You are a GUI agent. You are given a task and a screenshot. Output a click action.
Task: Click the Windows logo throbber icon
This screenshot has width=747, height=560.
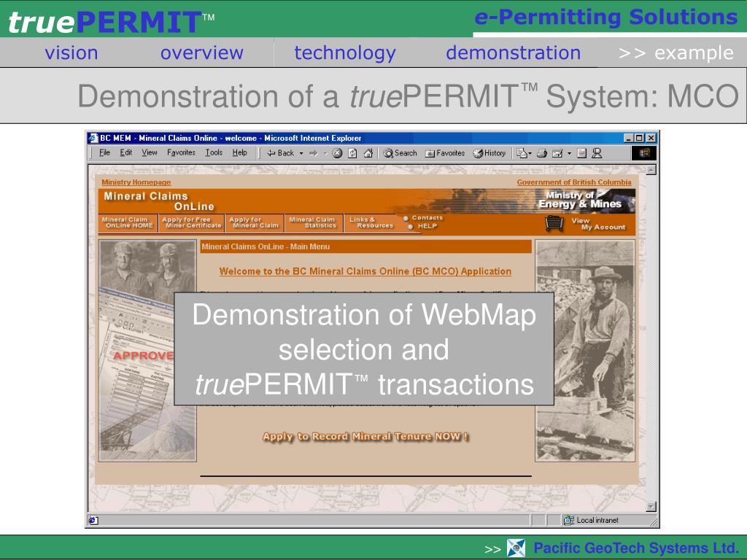tap(644, 153)
